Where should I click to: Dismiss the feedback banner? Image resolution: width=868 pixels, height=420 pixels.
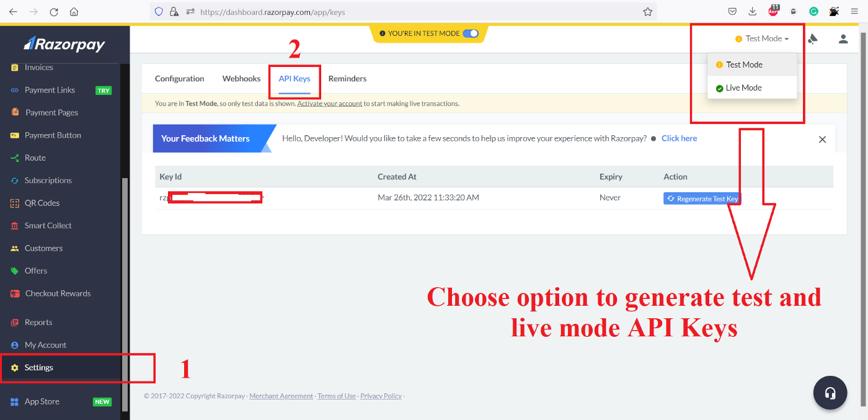point(822,139)
